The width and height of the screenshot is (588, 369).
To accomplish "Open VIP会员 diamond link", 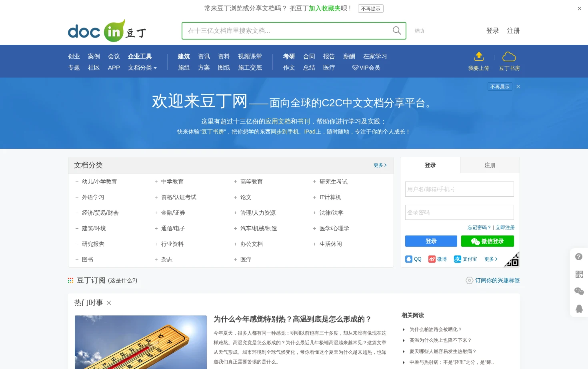I will (x=366, y=68).
